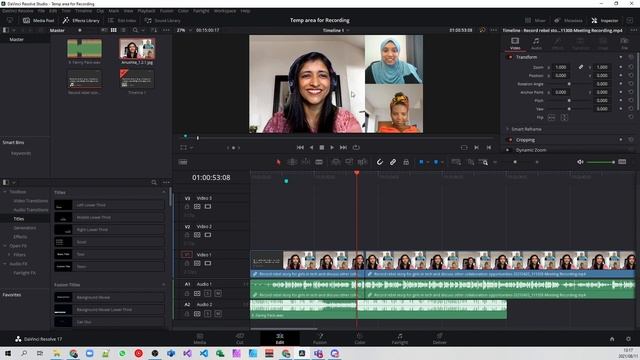Disable the Transform section red toggle
The image size is (640, 360).
pos(510,57)
